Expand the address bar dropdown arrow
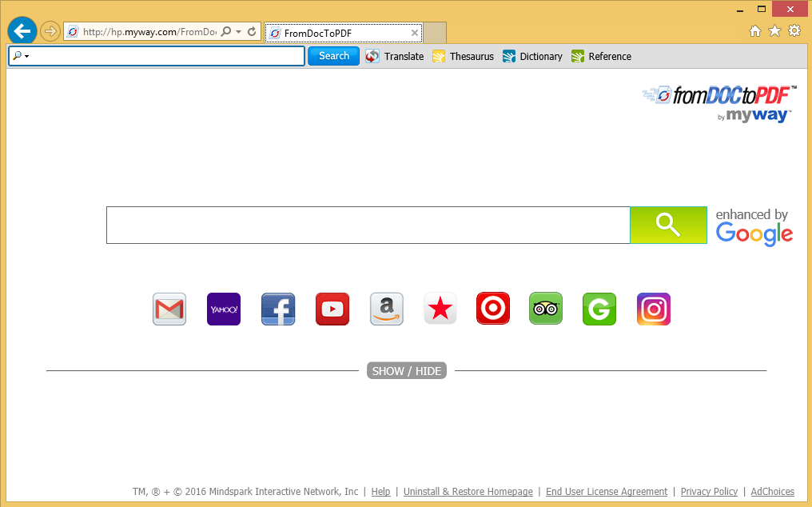The width and height of the screenshot is (812, 507). (238, 32)
